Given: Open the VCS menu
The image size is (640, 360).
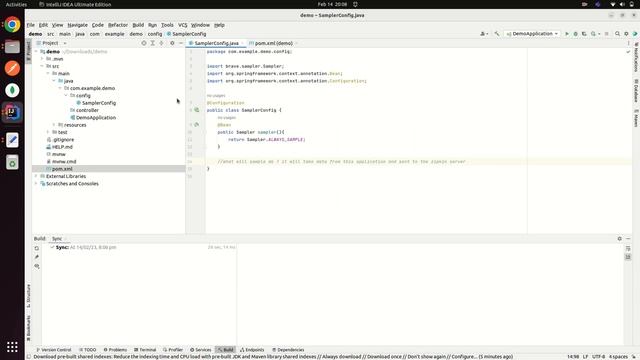Looking at the screenshot, I should (x=182, y=25).
